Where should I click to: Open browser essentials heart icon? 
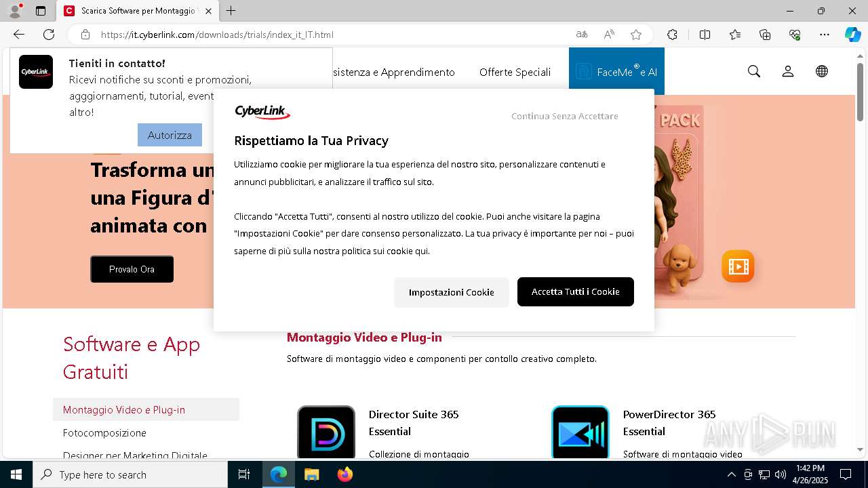coord(795,35)
